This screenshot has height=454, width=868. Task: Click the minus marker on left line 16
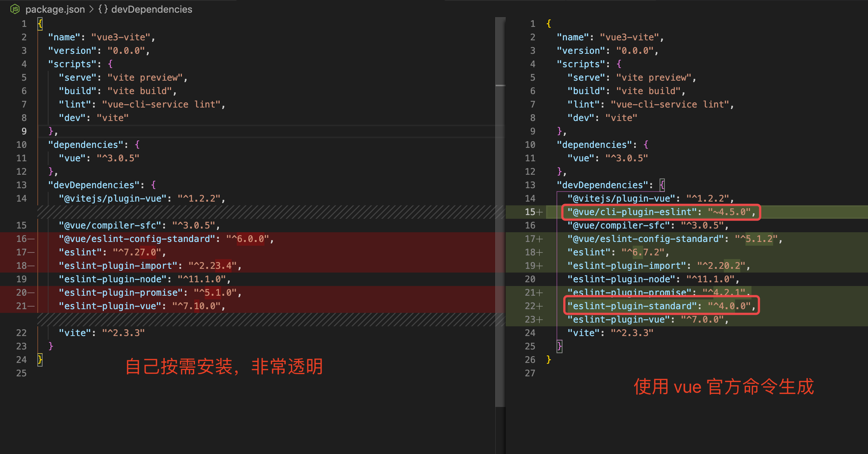coord(31,239)
